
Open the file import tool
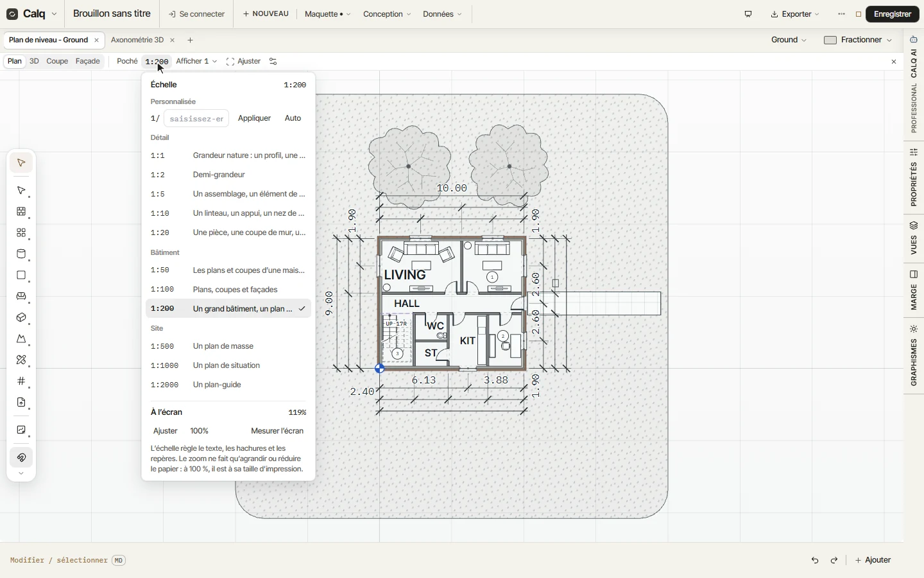(21, 403)
